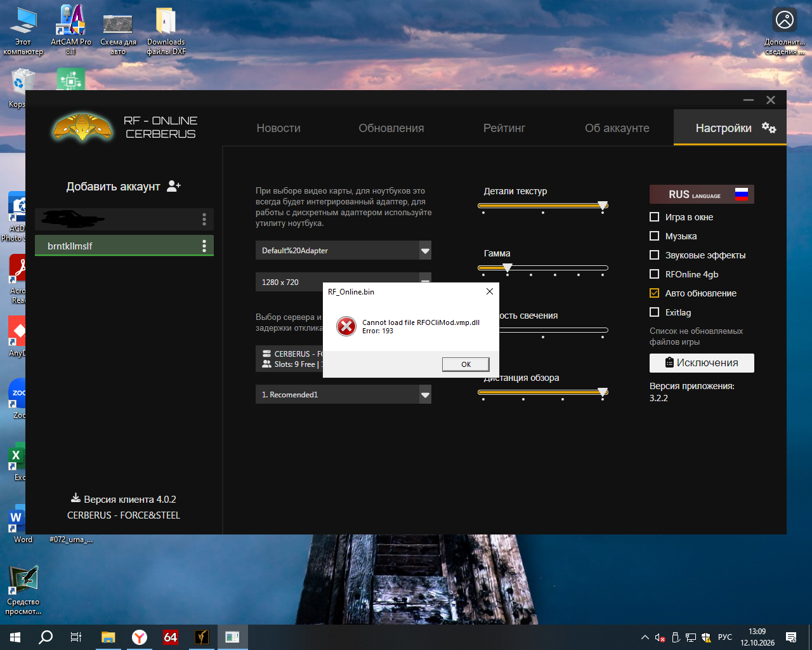
Task: Go to the Рейтинг tab
Action: (504, 128)
